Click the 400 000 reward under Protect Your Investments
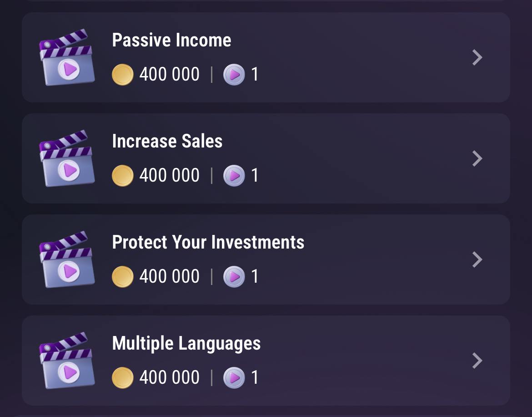The width and height of the screenshot is (532, 417). [169, 276]
